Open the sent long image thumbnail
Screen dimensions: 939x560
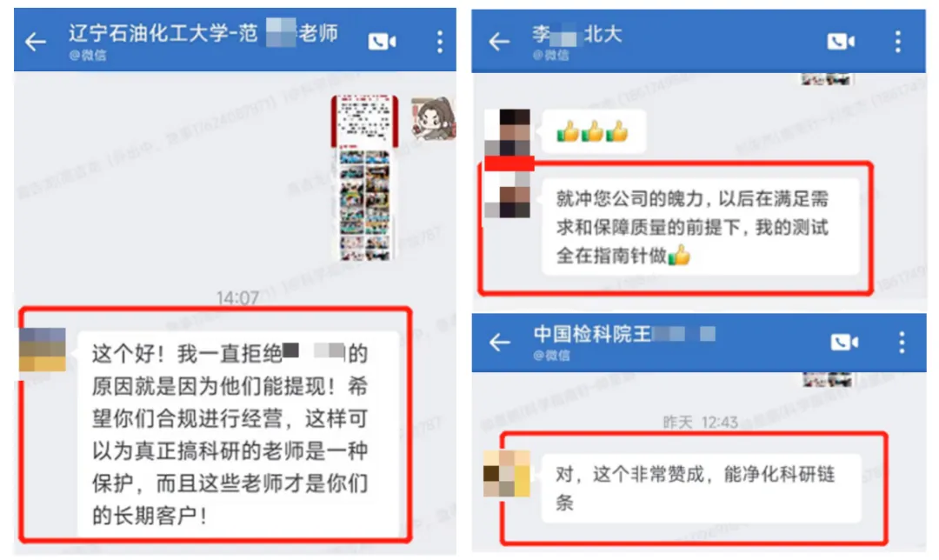[364, 177]
